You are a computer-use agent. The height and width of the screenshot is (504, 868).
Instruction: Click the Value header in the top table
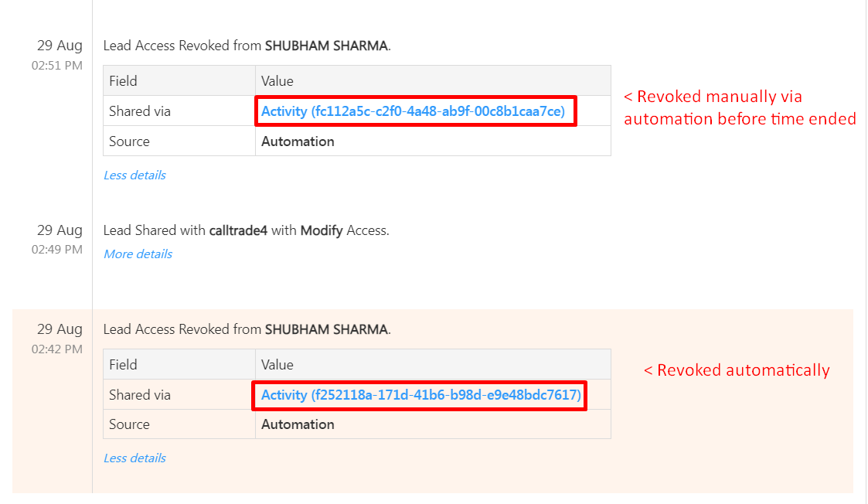point(277,81)
